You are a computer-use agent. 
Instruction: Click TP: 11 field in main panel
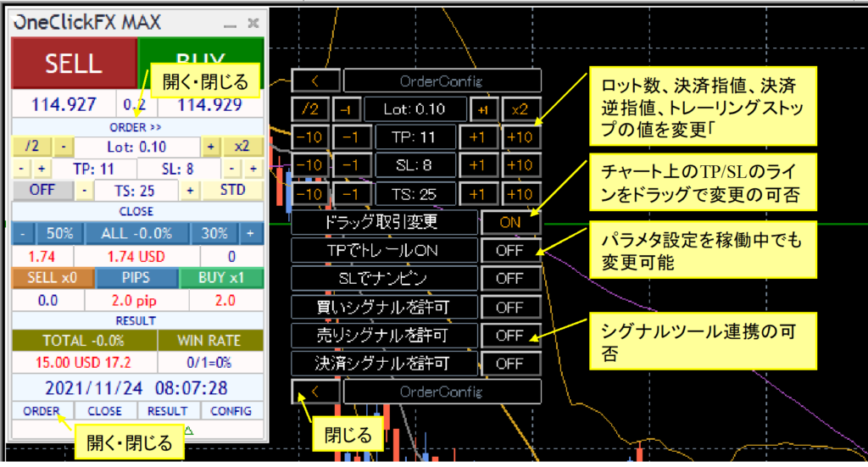point(93,169)
